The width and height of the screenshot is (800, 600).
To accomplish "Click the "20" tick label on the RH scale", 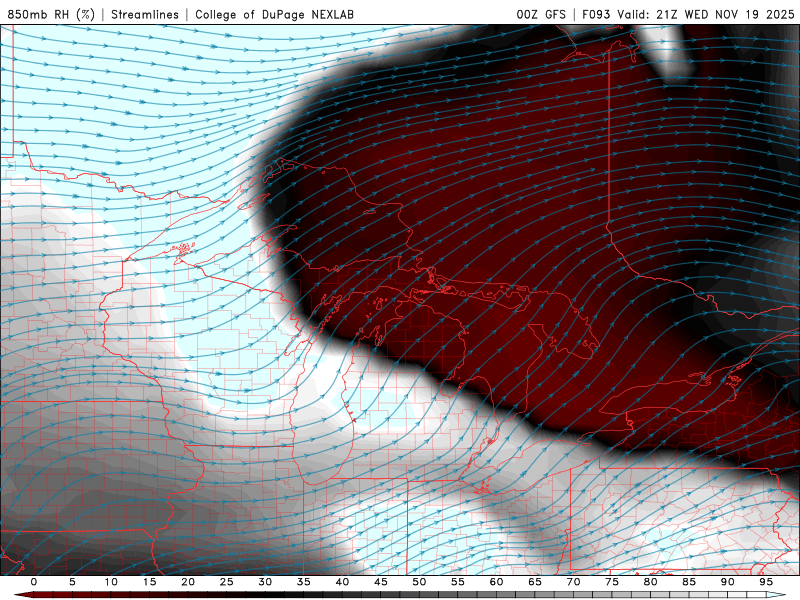I will coord(188,582).
